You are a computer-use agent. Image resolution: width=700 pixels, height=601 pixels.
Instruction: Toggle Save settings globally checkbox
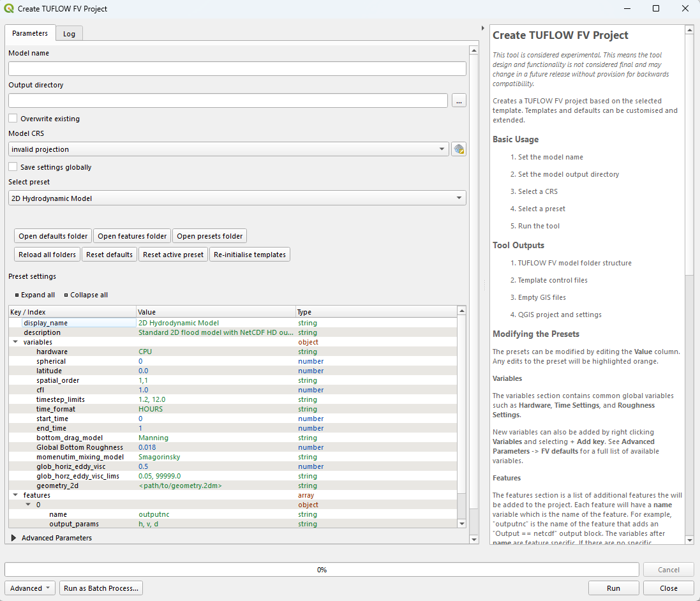pos(13,167)
